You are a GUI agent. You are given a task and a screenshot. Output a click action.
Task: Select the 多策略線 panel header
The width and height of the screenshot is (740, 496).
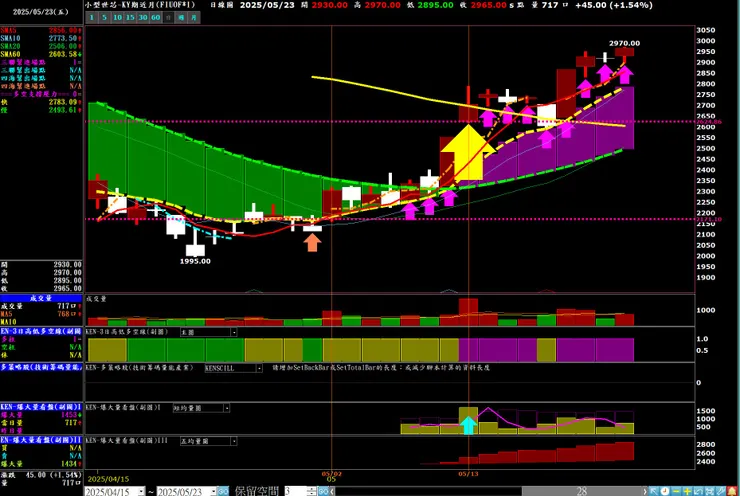(42, 367)
